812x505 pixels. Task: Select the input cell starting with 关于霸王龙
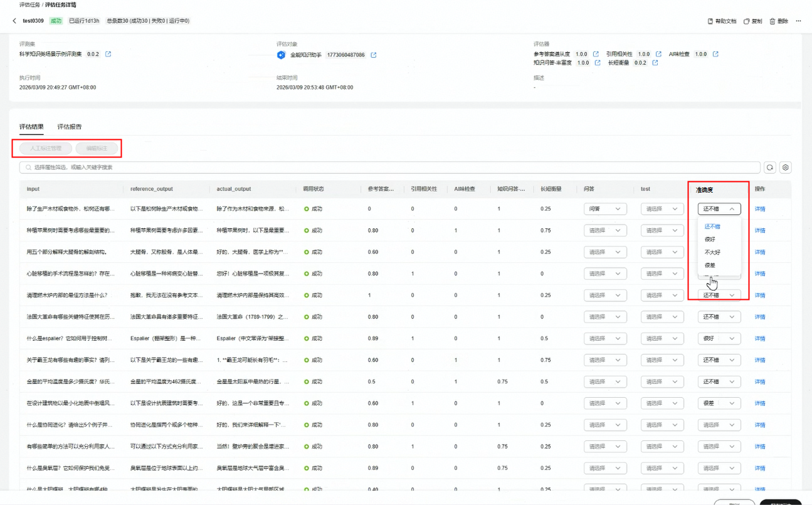(71, 360)
